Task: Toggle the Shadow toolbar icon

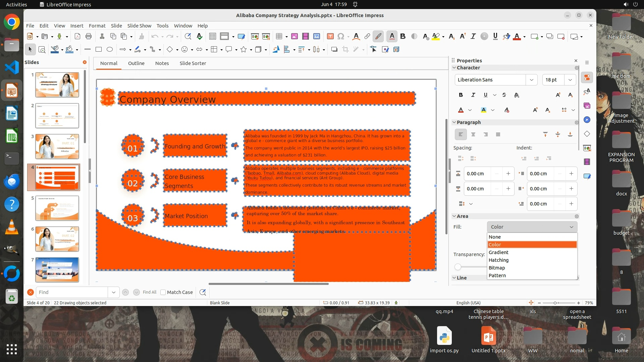Action: pos(334,50)
